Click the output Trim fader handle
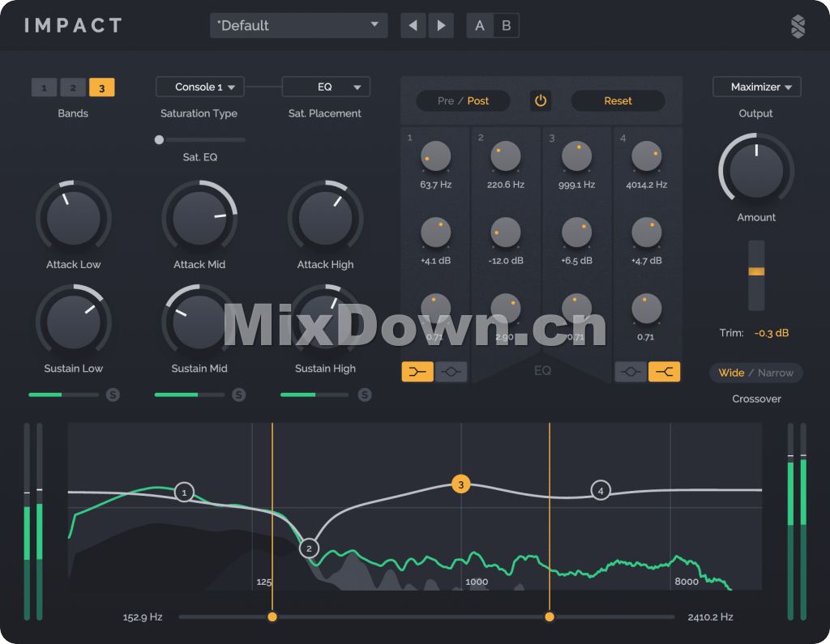 756,271
